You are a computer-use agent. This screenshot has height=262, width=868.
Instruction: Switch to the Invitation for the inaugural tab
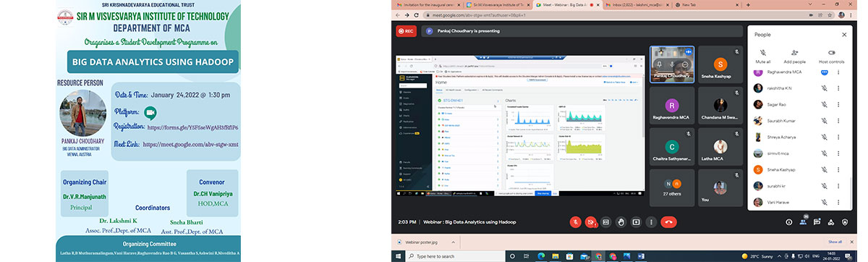pyautogui.click(x=428, y=4)
